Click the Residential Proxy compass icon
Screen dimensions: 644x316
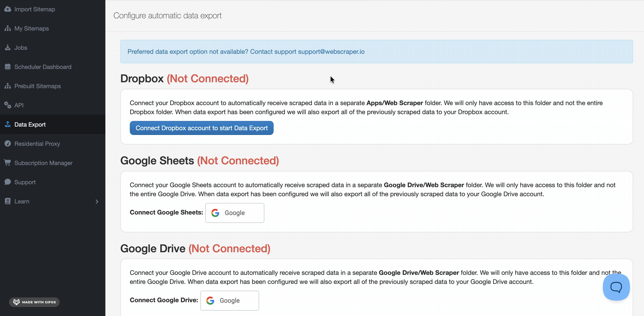(x=8, y=144)
